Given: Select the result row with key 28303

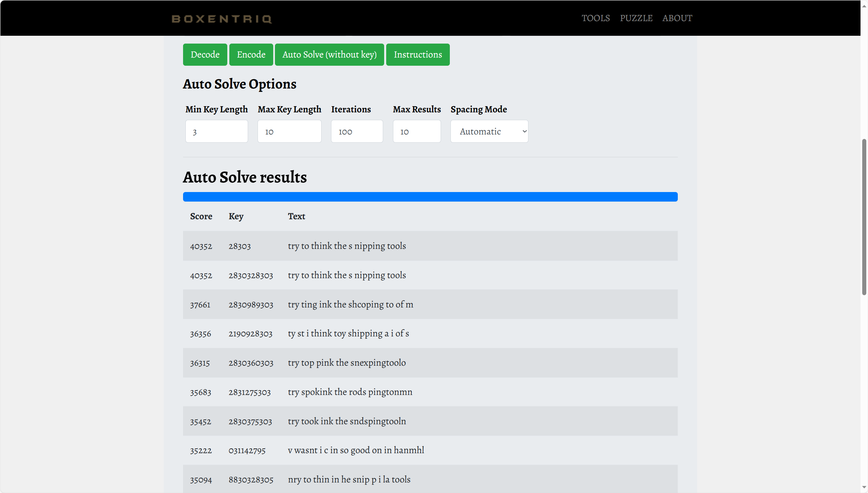Looking at the screenshot, I should (x=430, y=246).
